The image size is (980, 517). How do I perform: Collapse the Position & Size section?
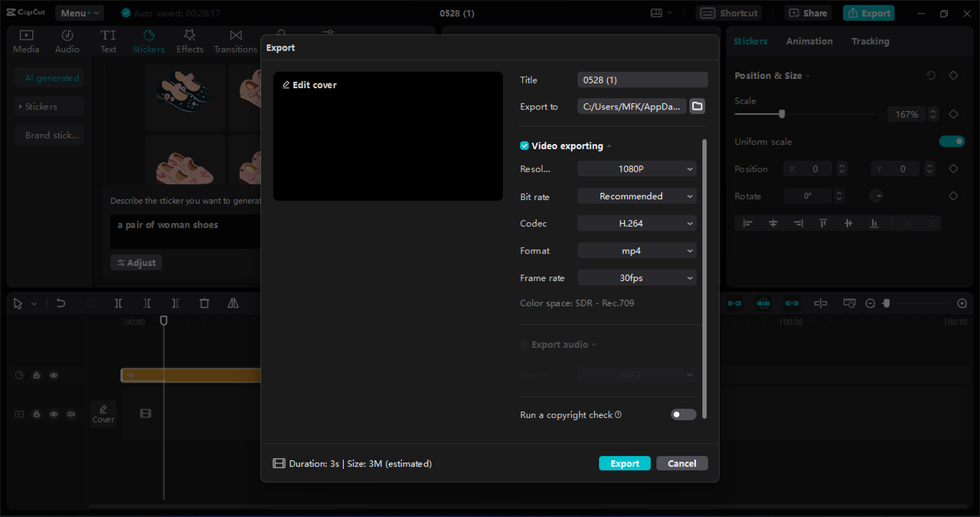coord(808,76)
